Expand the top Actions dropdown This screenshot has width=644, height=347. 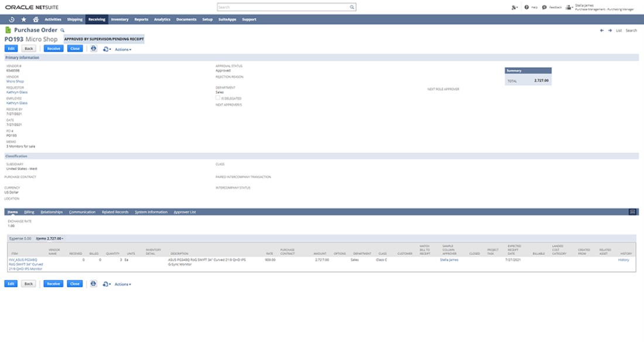[122, 49]
